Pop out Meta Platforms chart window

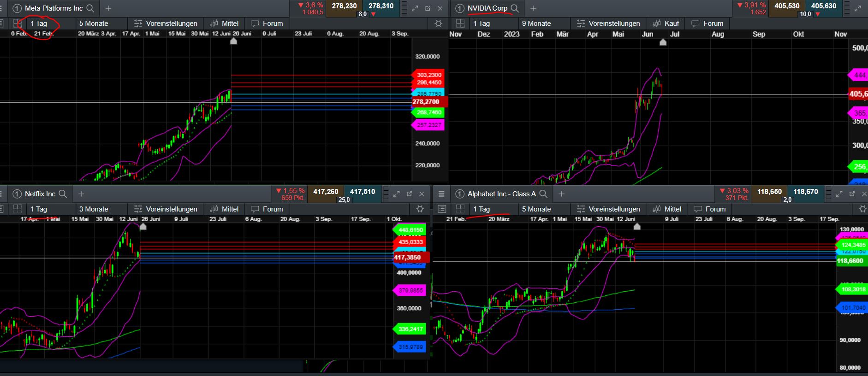(x=428, y=8)
